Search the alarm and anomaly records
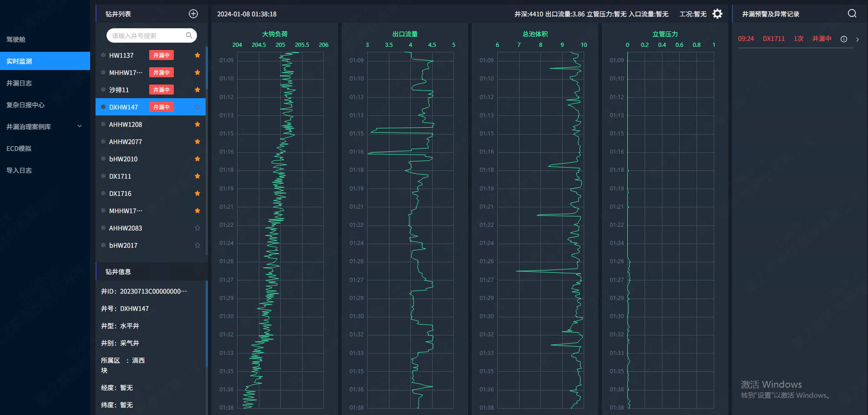This screenshot has width=868, height=415. point(852,14)
